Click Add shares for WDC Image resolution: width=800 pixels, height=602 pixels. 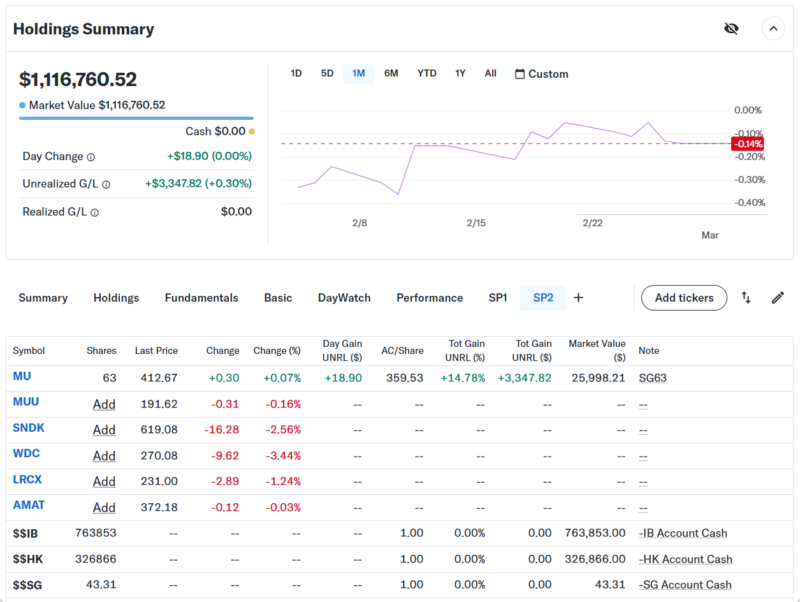(104, 456)
